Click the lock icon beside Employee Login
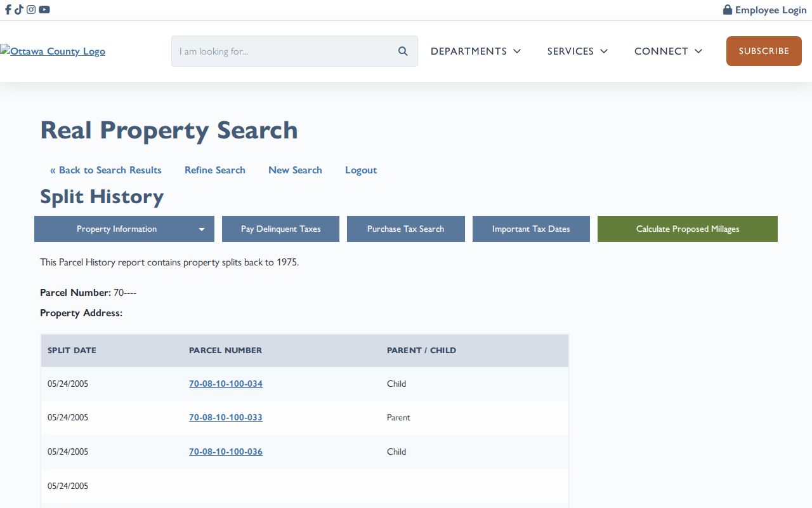This screenshot has height=508, width=812. point(728,10)
